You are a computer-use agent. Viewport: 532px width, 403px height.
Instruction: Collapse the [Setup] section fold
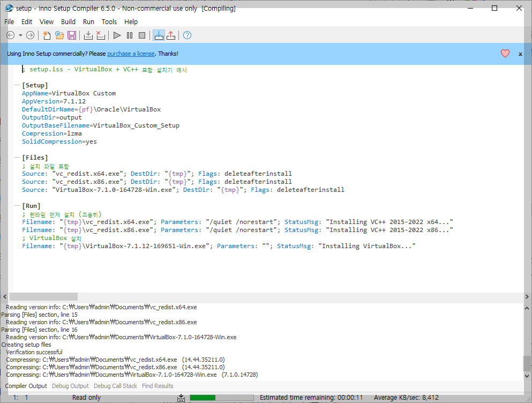pyautogui.click(x=17, y=85)
